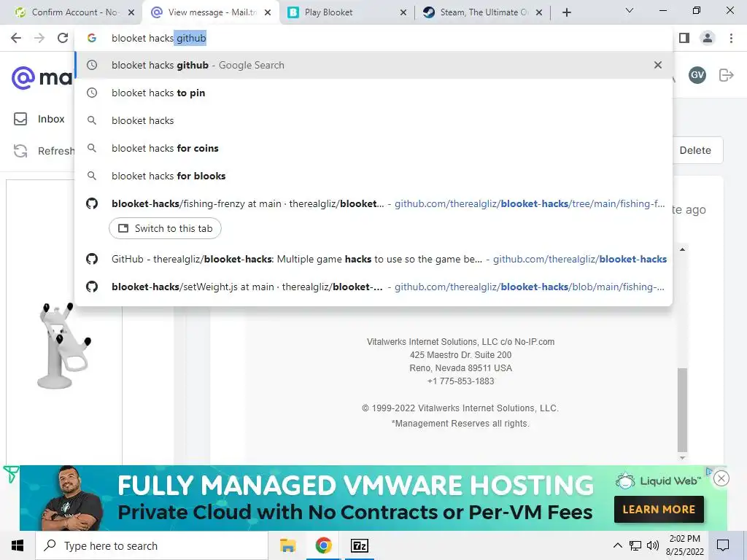
Task: Click the volume speaker tray icon
Action: pos(653,545)
